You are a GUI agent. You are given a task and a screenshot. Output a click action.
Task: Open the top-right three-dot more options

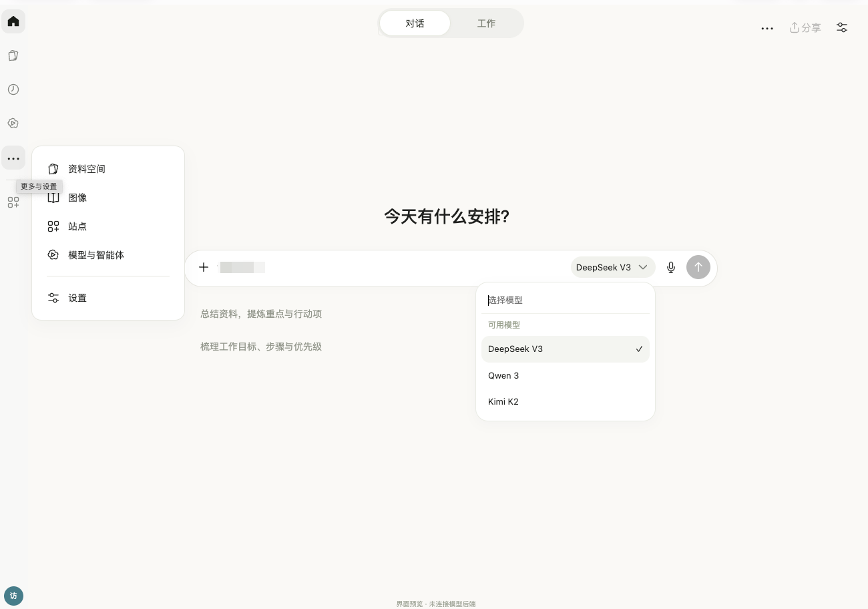767,28
